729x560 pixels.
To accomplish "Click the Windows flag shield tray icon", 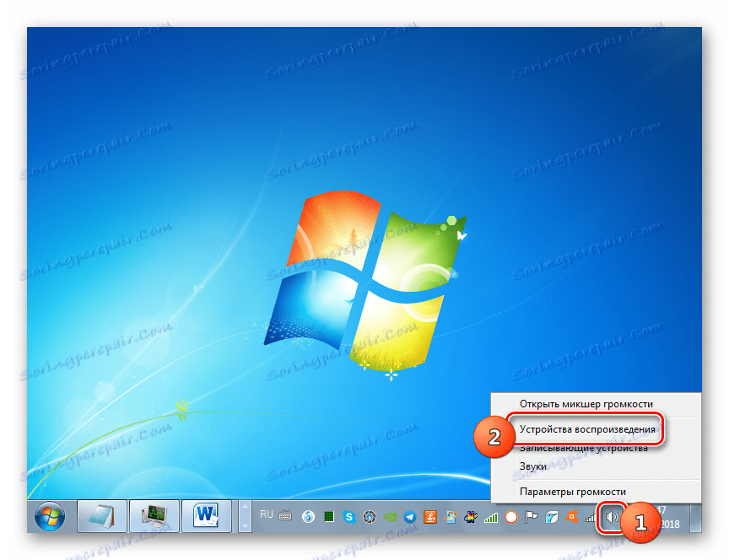I will click(451, 517).
